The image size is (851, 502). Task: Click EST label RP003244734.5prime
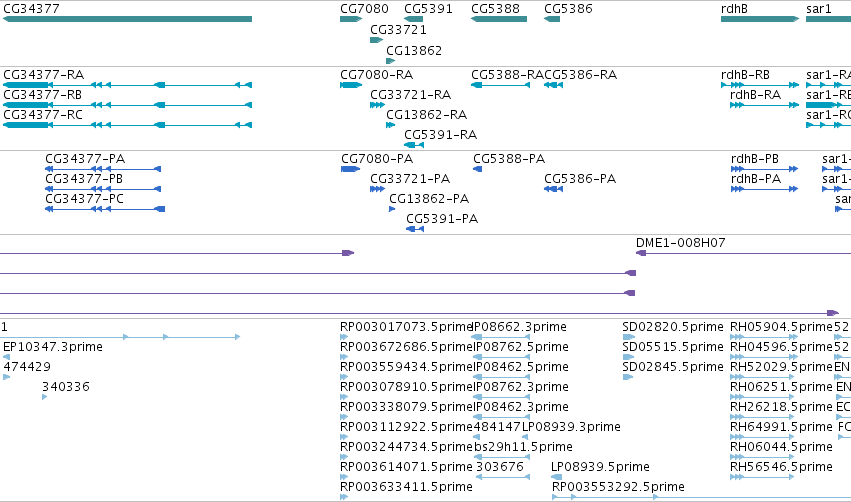[x=406, y=447]
